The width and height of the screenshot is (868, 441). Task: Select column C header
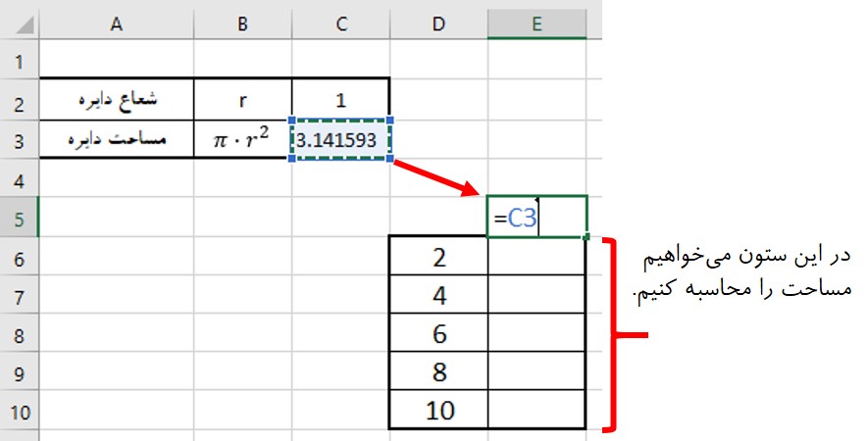pos(341,24)
